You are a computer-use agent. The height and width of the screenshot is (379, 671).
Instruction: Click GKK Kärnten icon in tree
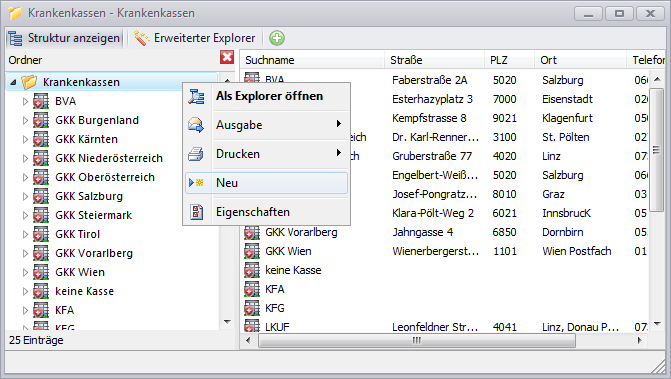pos(41,139)
